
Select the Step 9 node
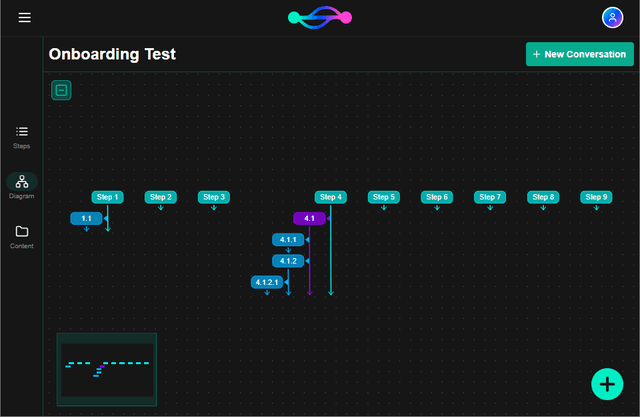pos(596,197)
